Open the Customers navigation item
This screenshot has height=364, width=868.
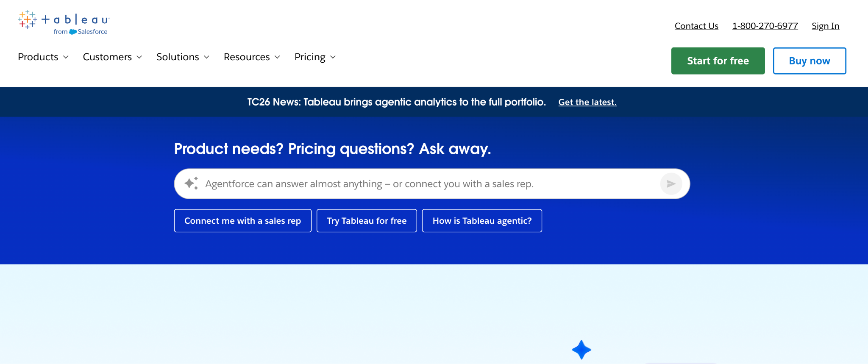(x=107, y=57)
